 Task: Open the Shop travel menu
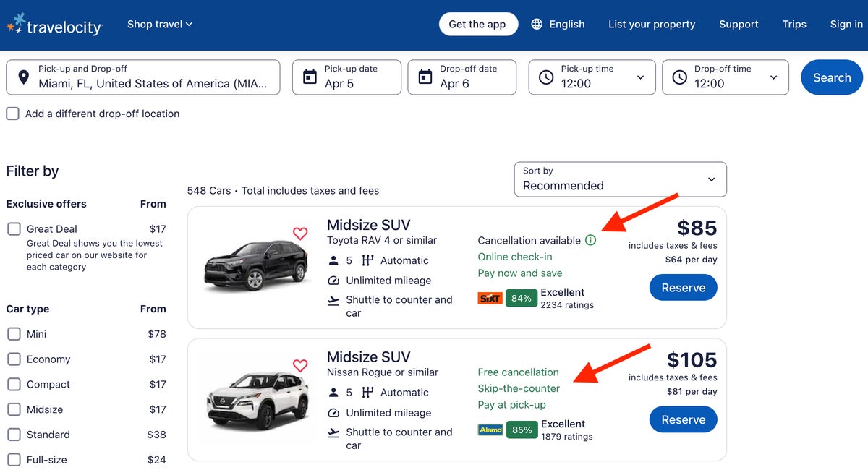point(159,23)
